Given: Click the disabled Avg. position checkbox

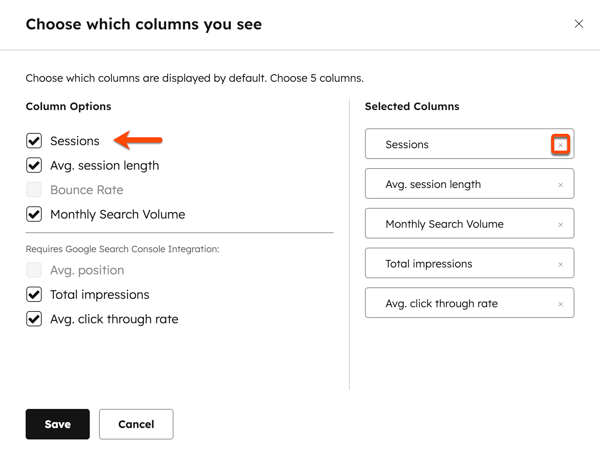Looking at the screenshot, I should coord(34,270).
